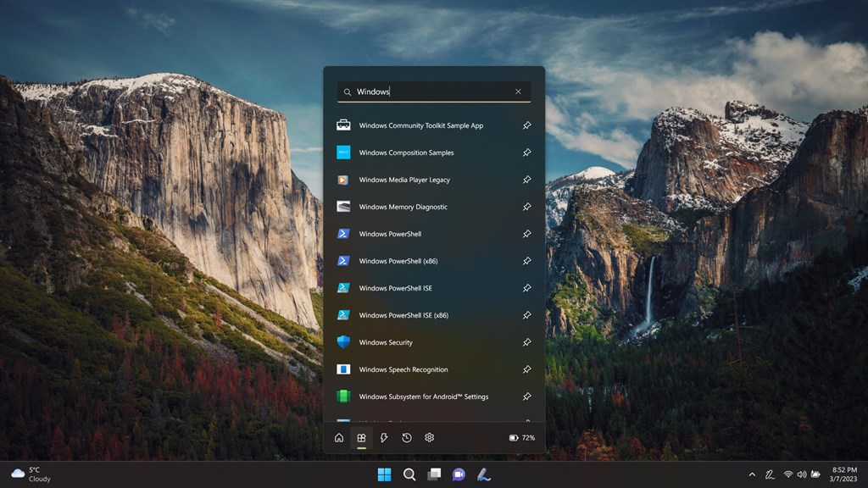Click the Windows Community Toolkit Sample App icon

pyautogui.click(x=343, y=125)
